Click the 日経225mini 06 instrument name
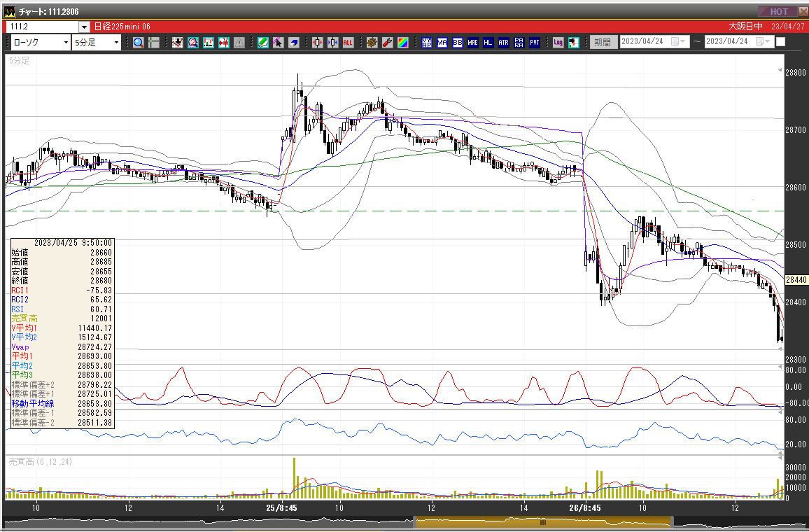 [x=122, y=27]
